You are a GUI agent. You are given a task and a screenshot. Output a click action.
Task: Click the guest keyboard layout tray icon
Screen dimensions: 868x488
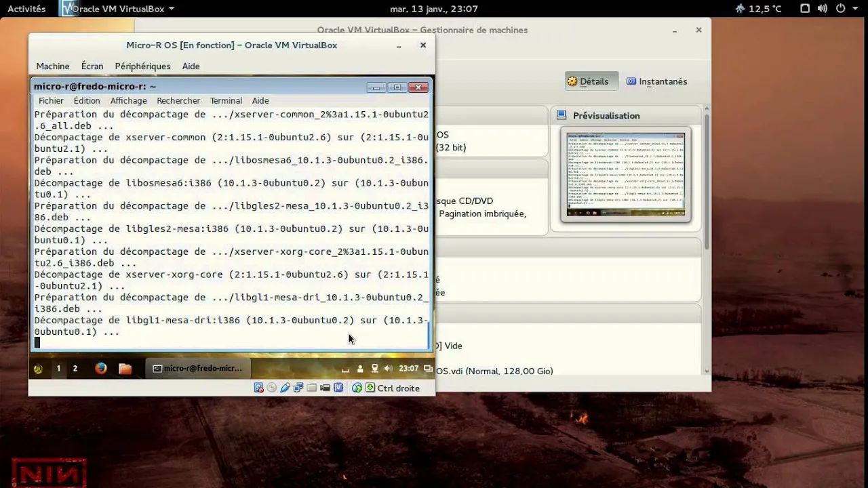point(345,369)
